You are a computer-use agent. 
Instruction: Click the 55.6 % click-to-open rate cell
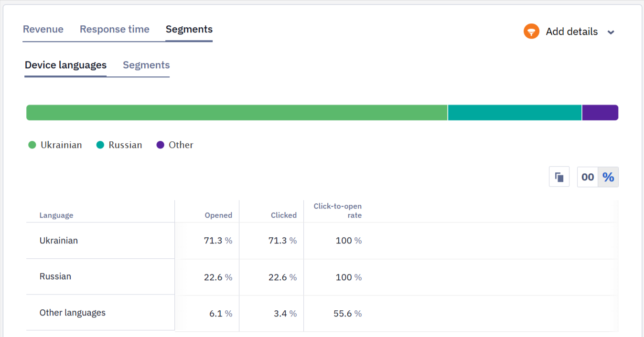point(348,314)
